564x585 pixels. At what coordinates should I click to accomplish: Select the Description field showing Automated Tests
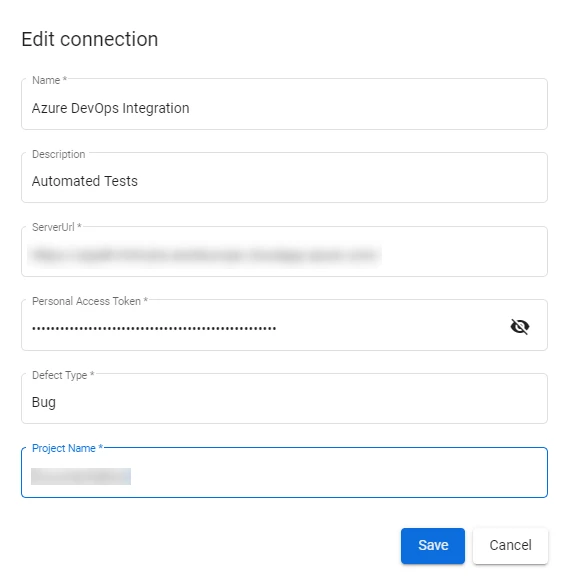(x=284, y=178)
